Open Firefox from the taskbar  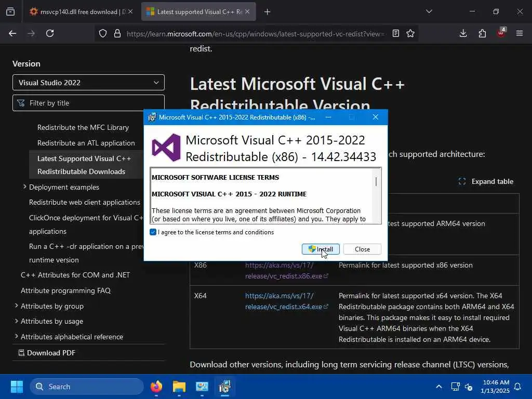pos(156,387)
